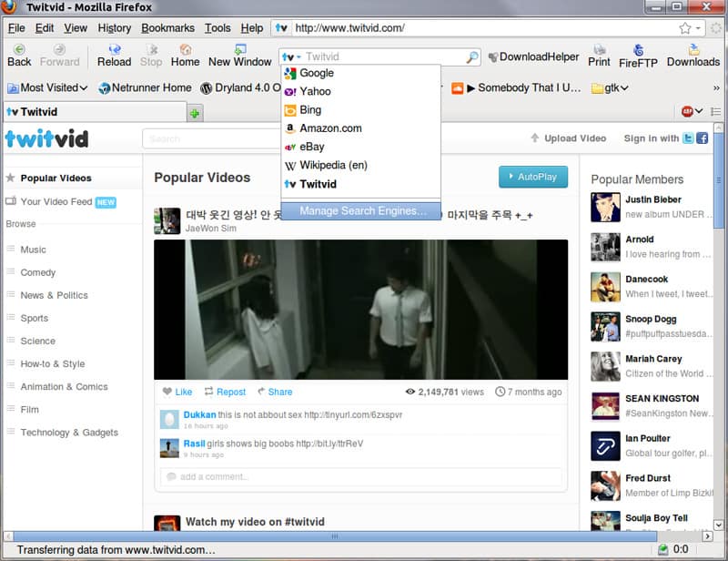Viewport: 728px width, 561px height.
Task: Open Your Video Feed in sidebar
Action: pyautogui.click(x=56, y=201)
